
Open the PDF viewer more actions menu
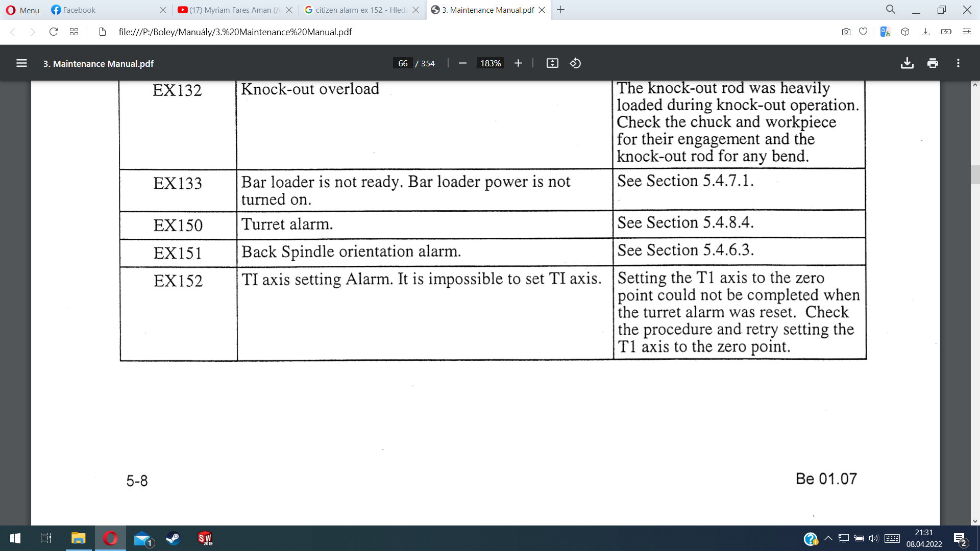958,63
